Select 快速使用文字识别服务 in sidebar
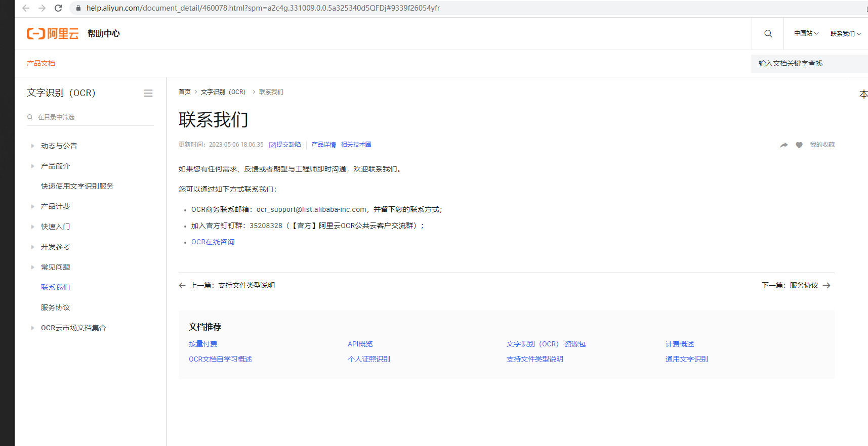 point(77,186)
